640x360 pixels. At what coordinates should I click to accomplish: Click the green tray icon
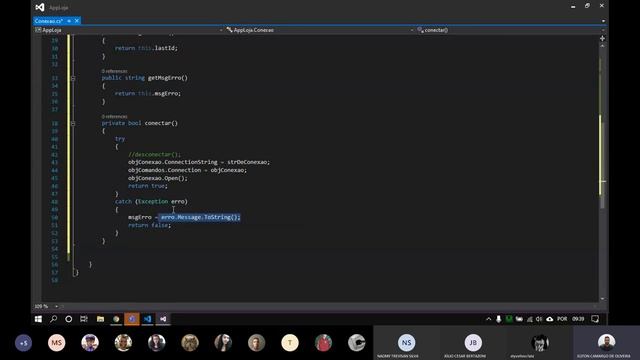click(509, 319)
